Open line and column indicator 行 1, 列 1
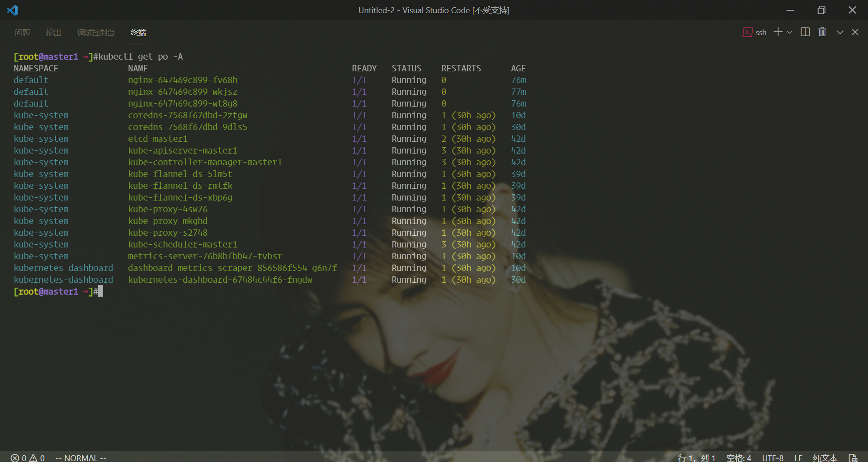Image resolution: width=868 pixels, height=462 pixels. click(697, 457)
